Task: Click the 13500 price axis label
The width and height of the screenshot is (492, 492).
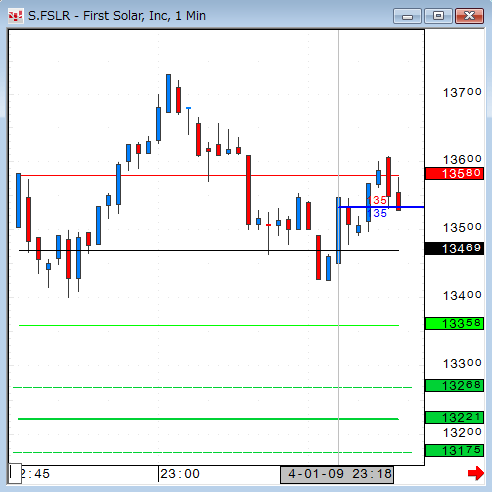Action: pyautogui.click(x=462, y=228)
